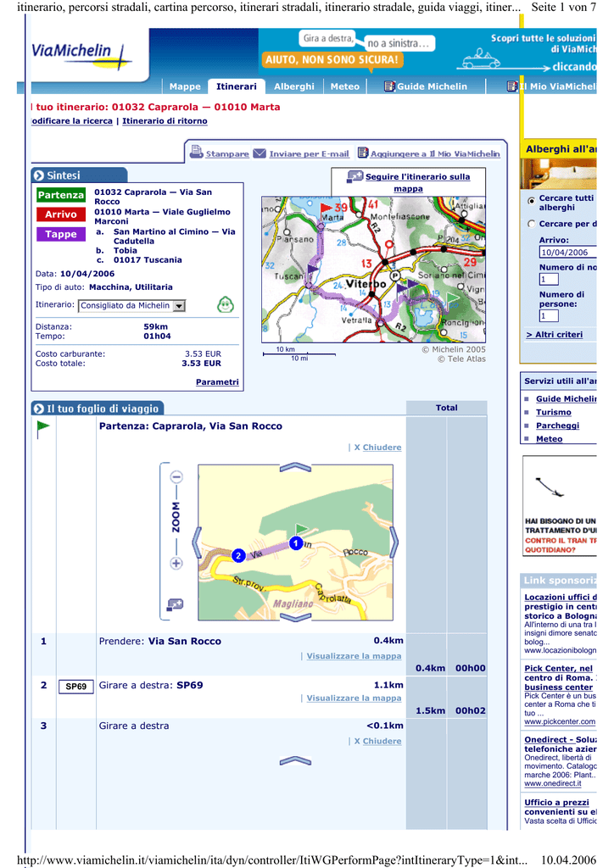Click the route overview map thumbnail

(x=374, y=270)
